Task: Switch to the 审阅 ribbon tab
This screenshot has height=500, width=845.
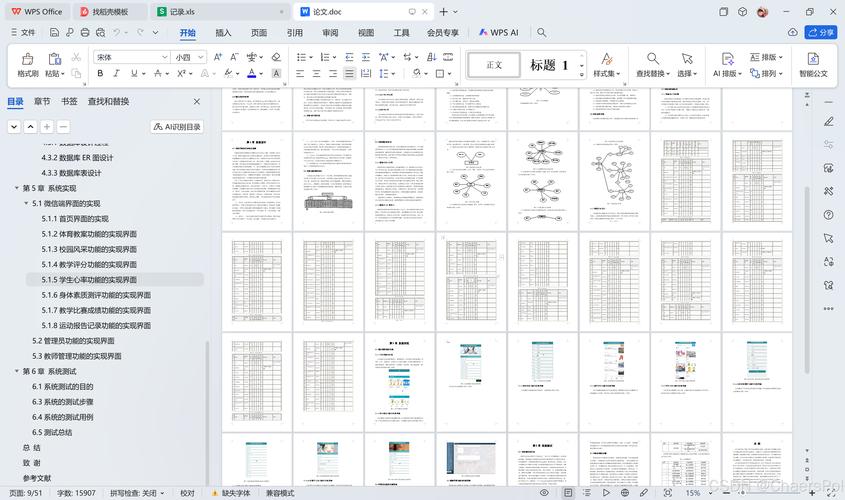Action: pos(330,33)
